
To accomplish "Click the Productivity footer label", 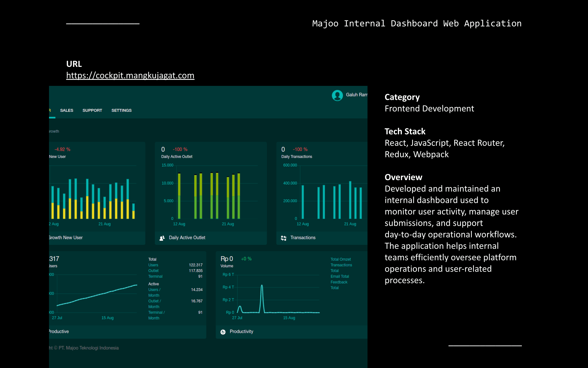I will tap(242, 331).
